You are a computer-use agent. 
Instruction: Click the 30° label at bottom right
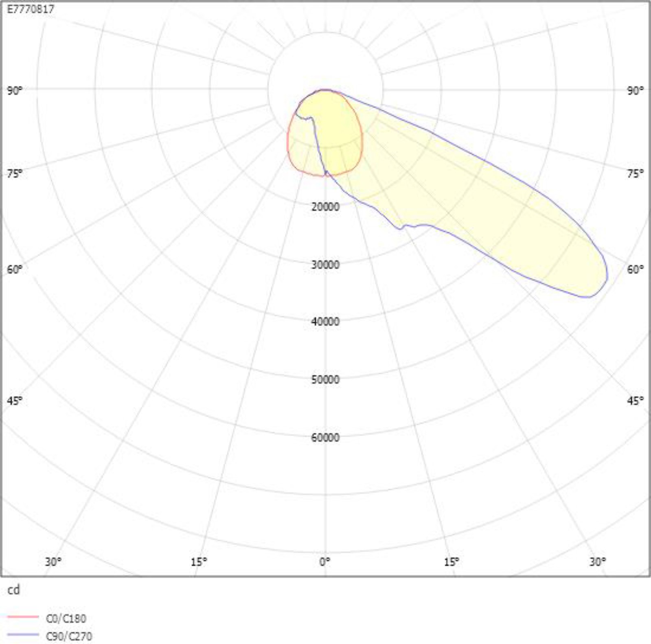[597, 562]
